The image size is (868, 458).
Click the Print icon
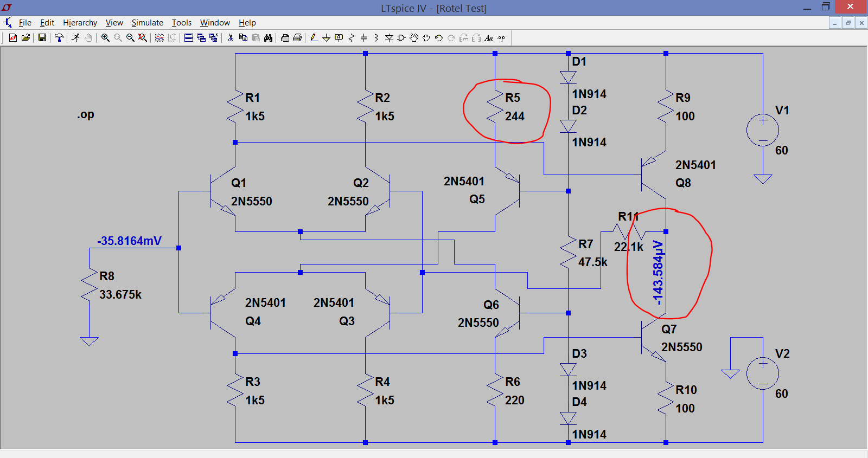point(297,38)
